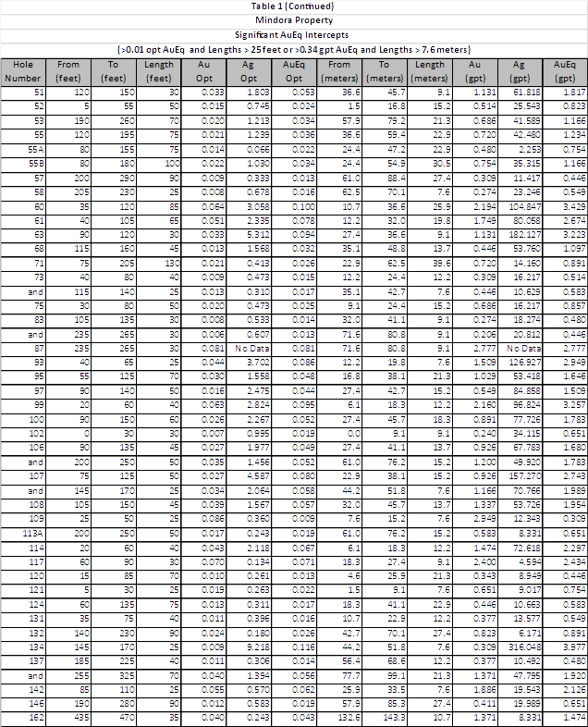588x727 pixels.
Task: Click From feet value '0' for hole 102
Action: coord(87,434)
